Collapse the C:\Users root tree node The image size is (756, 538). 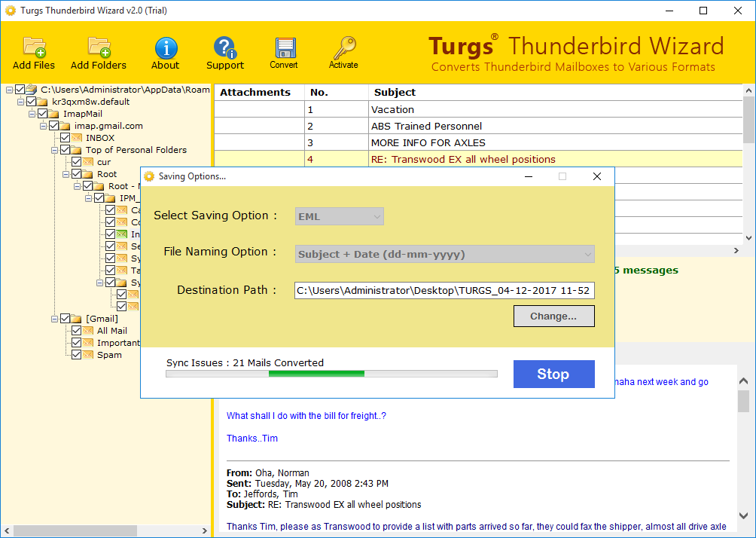9,90
